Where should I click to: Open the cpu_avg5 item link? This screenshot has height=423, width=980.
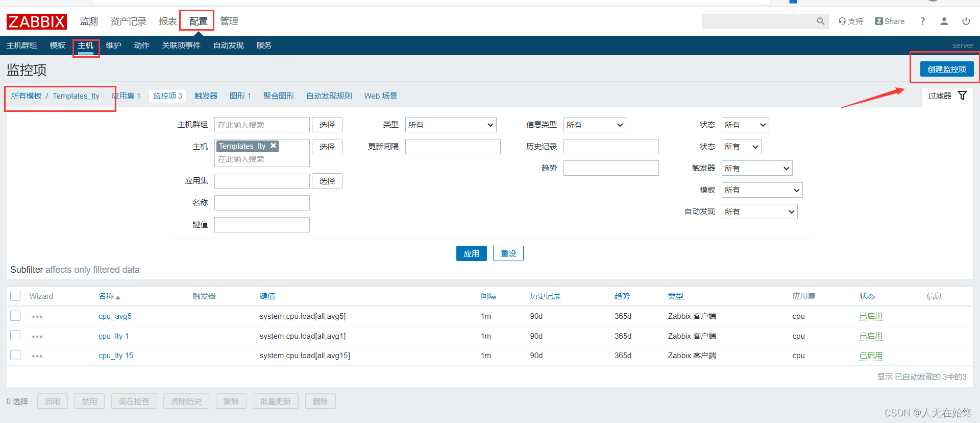(115, 316)
